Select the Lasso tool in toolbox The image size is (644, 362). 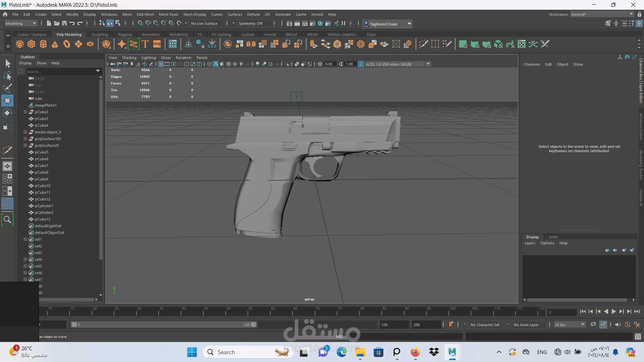point(7,76)
